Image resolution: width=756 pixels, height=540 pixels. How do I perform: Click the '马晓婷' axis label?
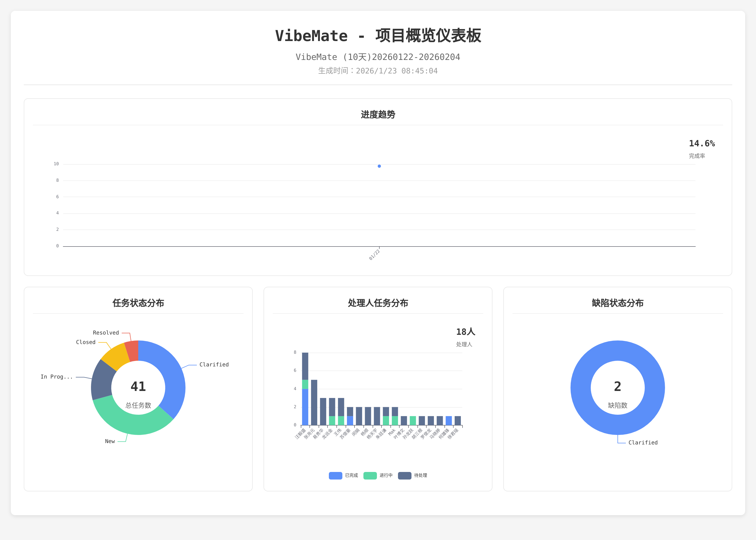(x=435, y=434)
